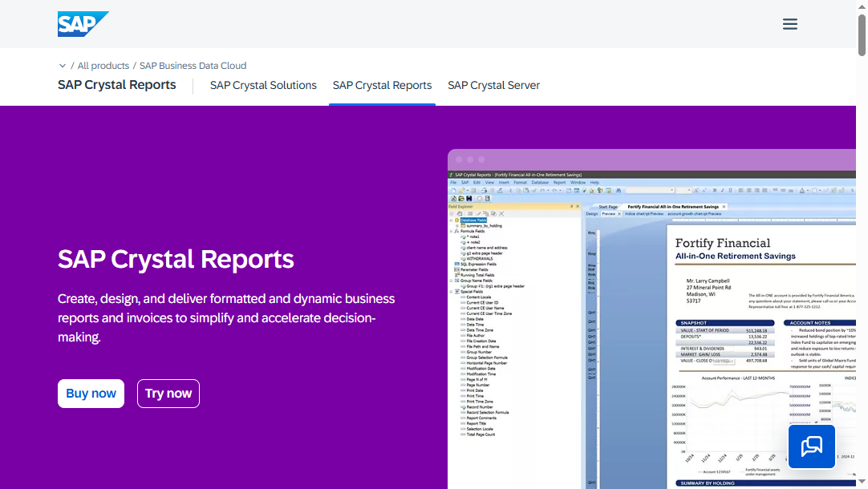The image size is (868, 489).
Task: Go to All products breadcrumb
Action: [x=103, y=66]
